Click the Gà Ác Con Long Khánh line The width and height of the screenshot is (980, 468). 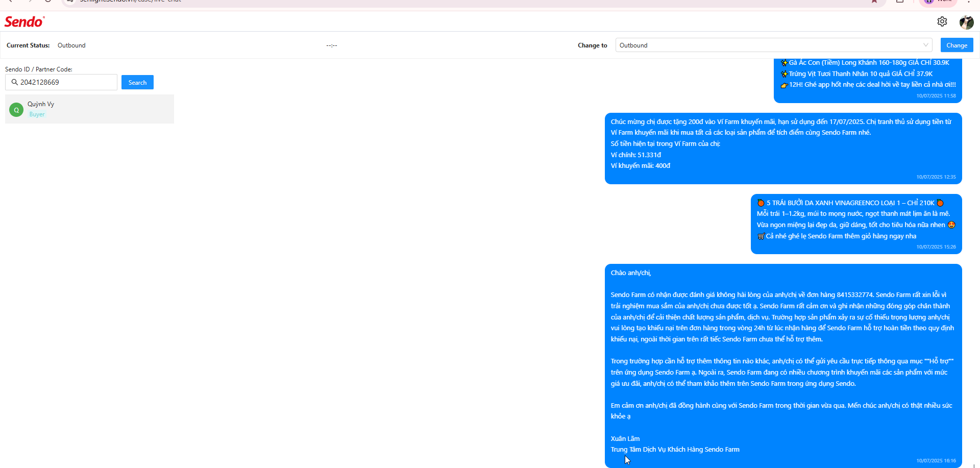coord(865,63)
